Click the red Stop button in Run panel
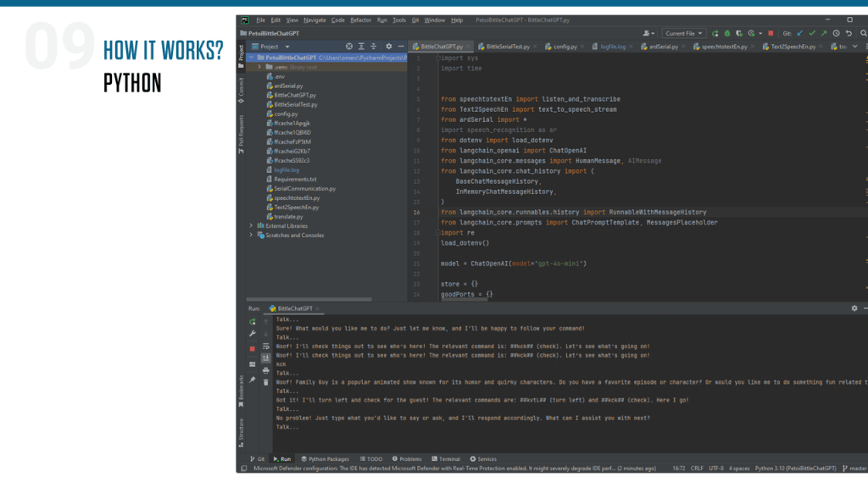 pyautogui.click(x=252, y=348)
